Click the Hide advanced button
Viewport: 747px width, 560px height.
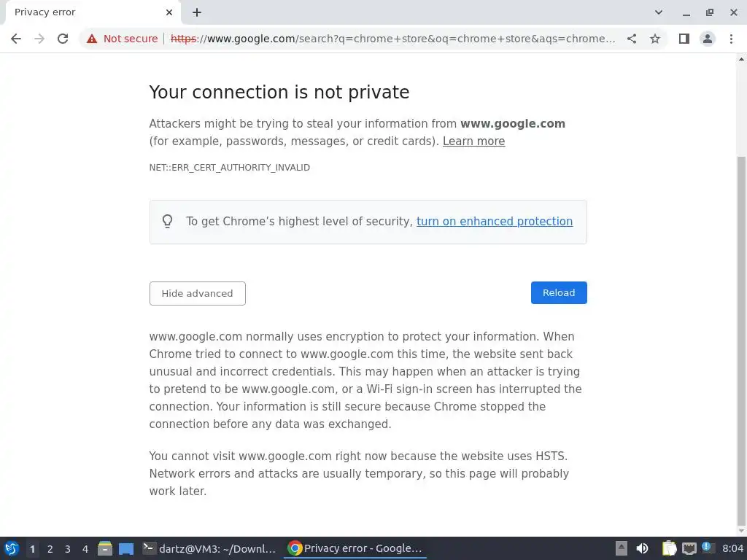(197, 293)
